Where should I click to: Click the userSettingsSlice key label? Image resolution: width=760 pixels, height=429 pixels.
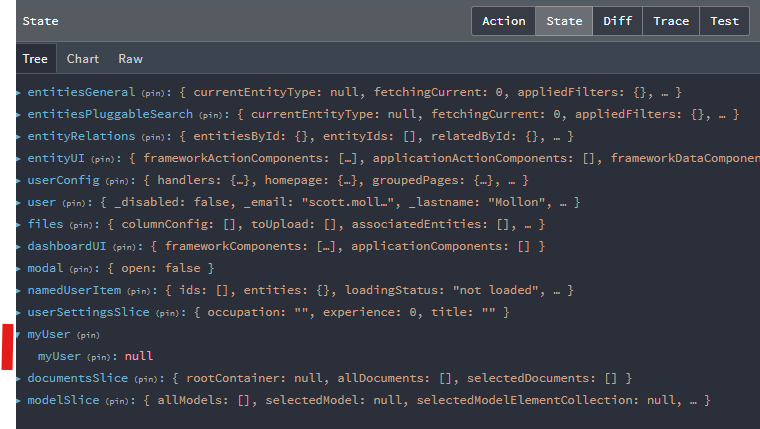point(88,312)
